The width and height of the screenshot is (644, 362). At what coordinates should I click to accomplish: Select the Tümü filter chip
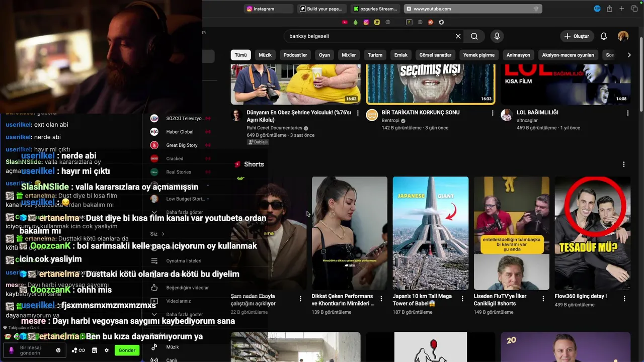coord(241,55)
